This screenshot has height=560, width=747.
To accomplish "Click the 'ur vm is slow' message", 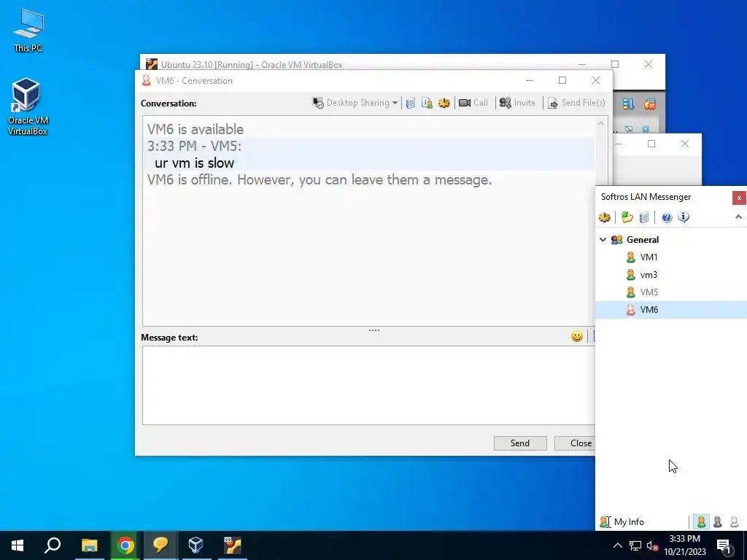I will tap(194, 163).
